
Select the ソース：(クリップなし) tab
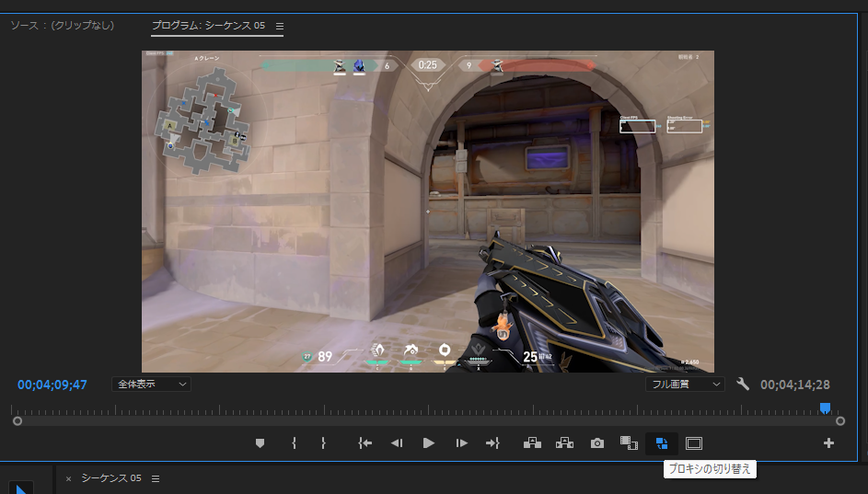[x=63, y=26]
